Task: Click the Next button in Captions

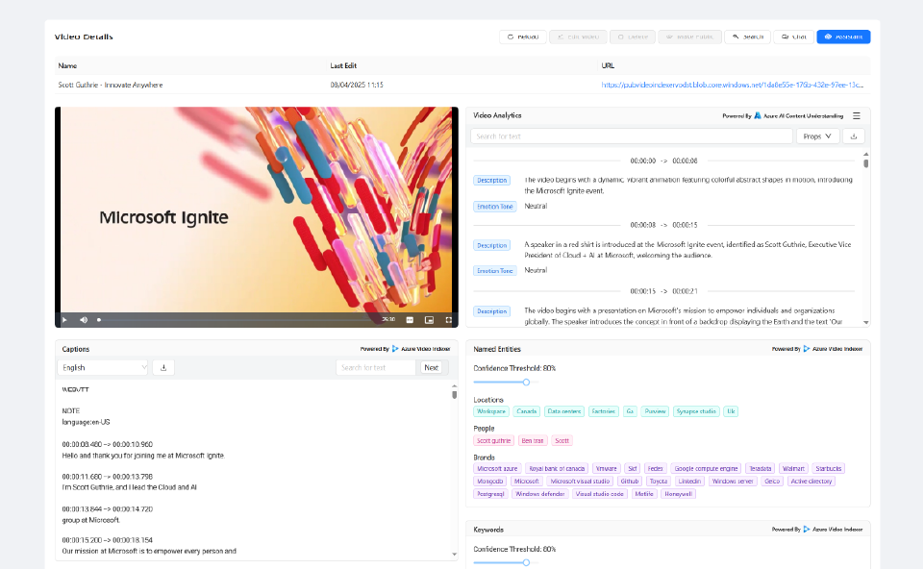Action: [432, 367]
